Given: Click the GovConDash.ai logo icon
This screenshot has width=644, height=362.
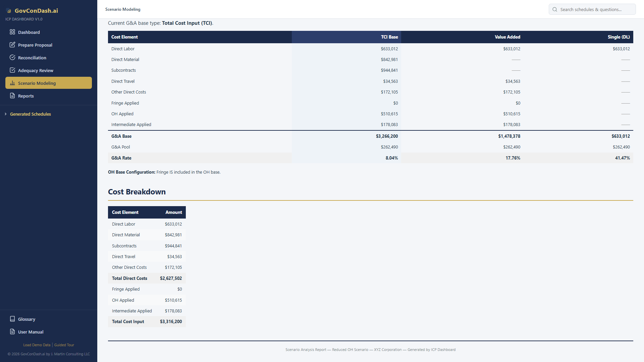Looking at the screenshot, I should 9,11.
